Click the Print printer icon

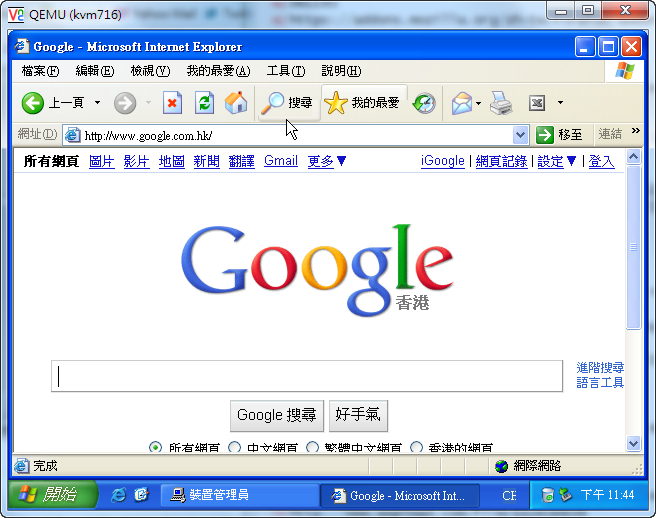[501, 103]
